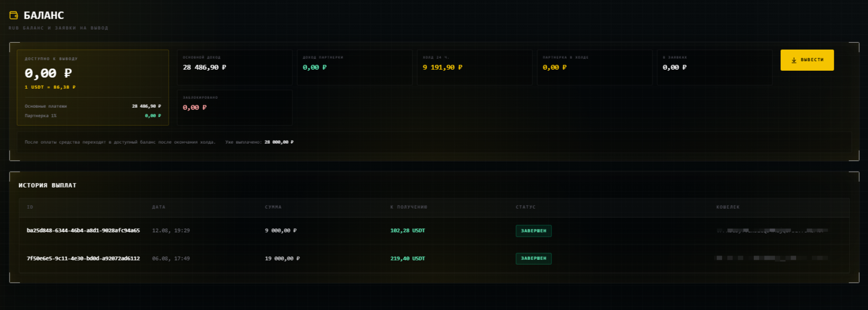The width and height of the screenshot is (868, 310).
Task: Click the download arrow icon in Вывести
Action: click(x=793, y=60)
